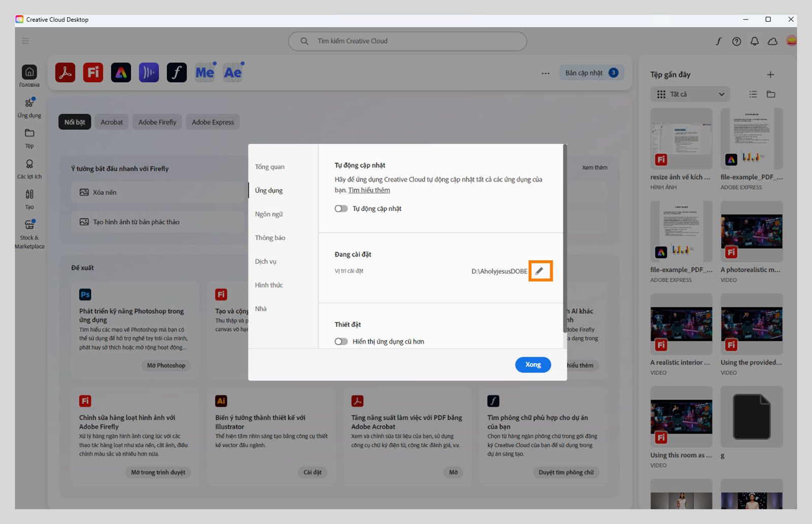Select the Dịch vụ settings tab
Screen dimensions: 812x524
pos(265,261)
